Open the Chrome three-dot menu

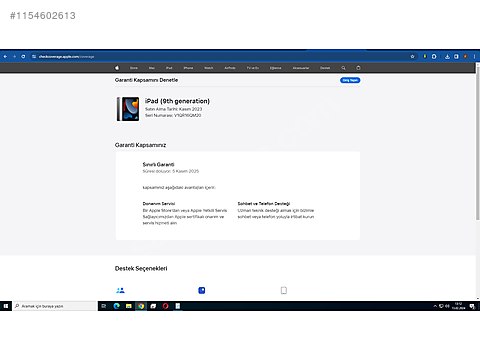pyautogui.click(x=474, y=56)
